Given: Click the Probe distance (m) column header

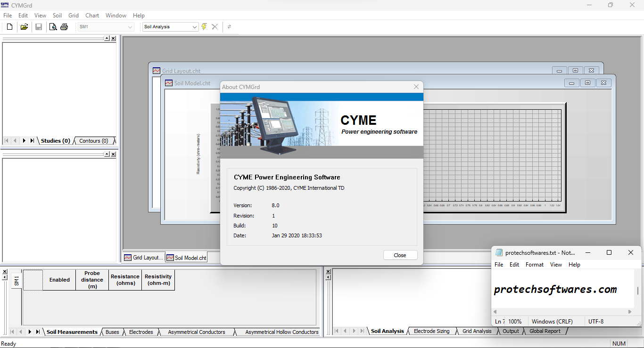Looking at the screenshot, I should click(92, 280).
